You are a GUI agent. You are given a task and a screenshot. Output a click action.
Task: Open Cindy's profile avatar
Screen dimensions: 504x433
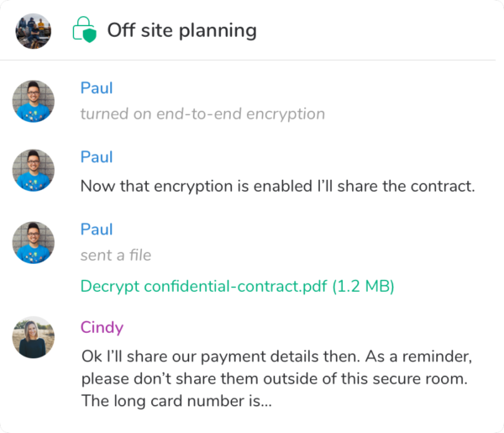pyautogui.click(x=33, y=337)
